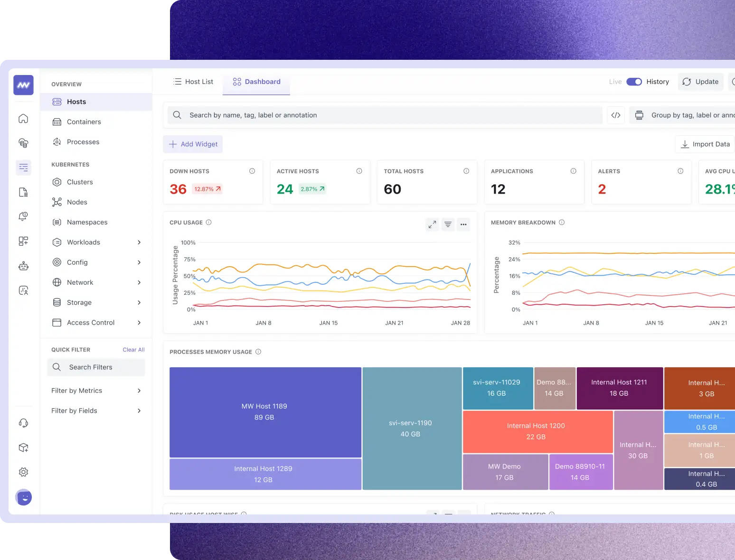This screenshot has width=735, height=560.
Task: Click the Add Widget button
Action: tap(193, 144)
